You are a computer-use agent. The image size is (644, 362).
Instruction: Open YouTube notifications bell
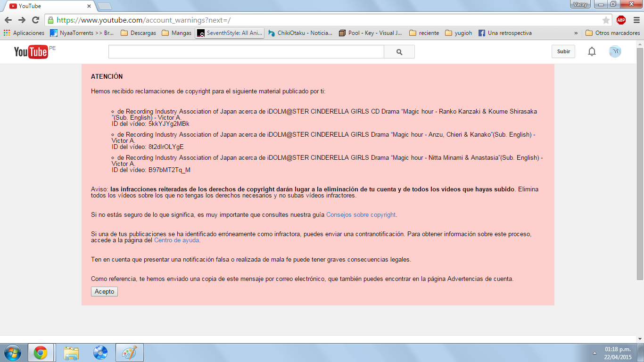pos(592,52)
